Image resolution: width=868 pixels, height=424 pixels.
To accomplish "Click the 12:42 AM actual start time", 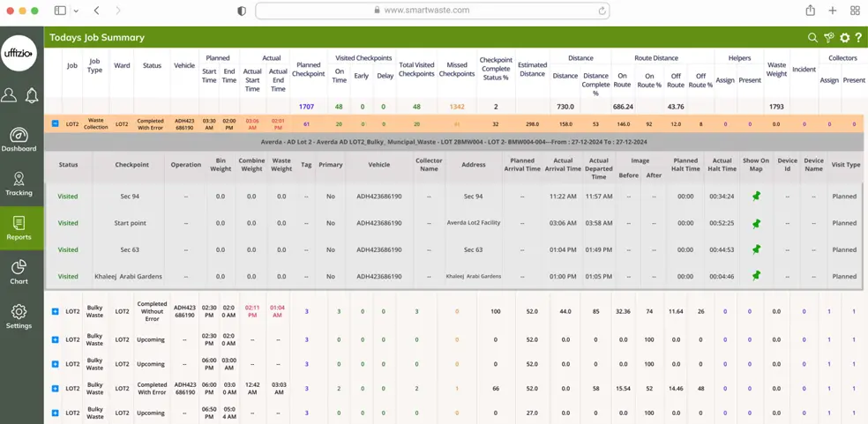I will pyautogui.click(x=252, y=389).
